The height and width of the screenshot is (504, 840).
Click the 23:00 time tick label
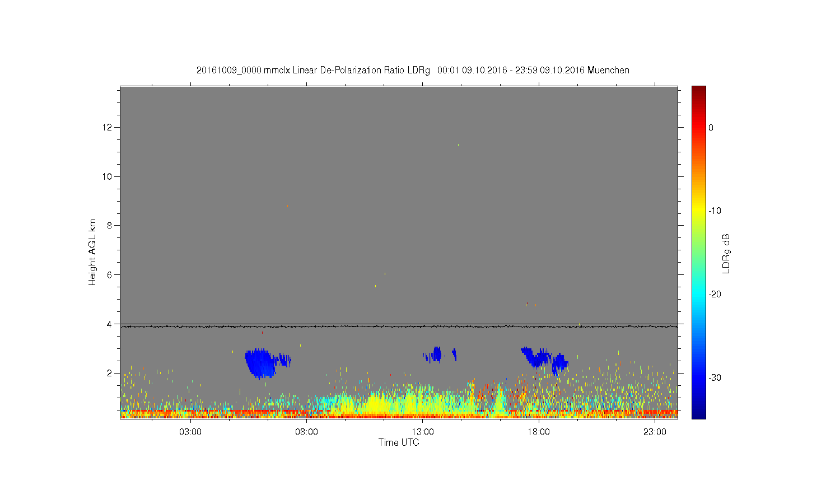(x=655, y=432)
